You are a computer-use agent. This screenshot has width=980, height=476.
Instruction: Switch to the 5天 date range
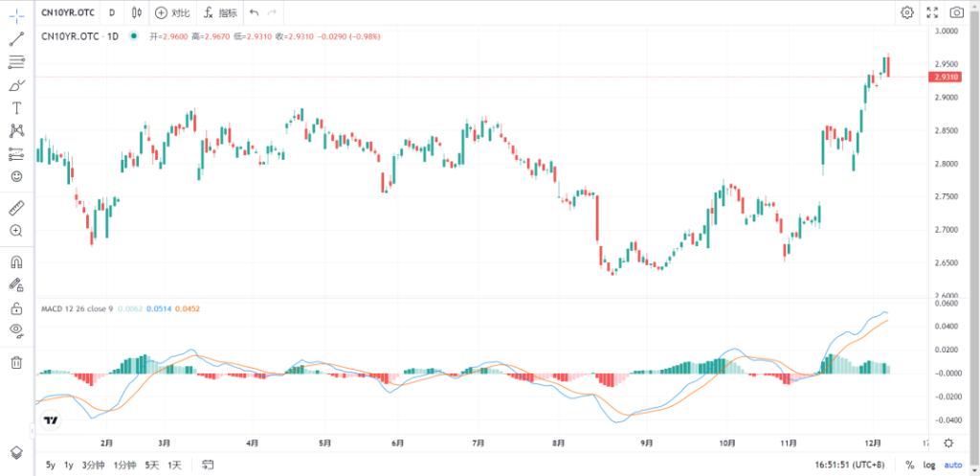click(151, 465)
